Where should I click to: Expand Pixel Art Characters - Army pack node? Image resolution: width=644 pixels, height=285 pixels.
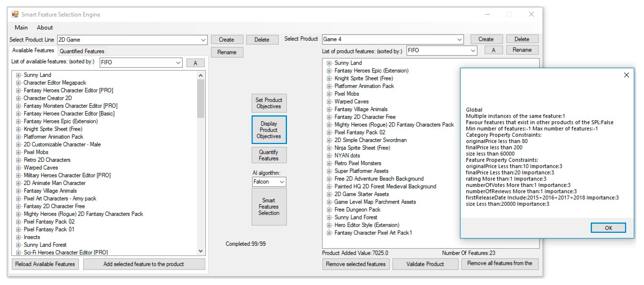[18, 199]
